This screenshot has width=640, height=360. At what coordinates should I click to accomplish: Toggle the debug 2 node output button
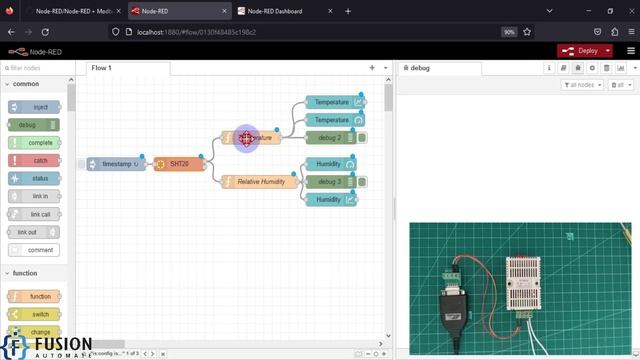[362, 138]
